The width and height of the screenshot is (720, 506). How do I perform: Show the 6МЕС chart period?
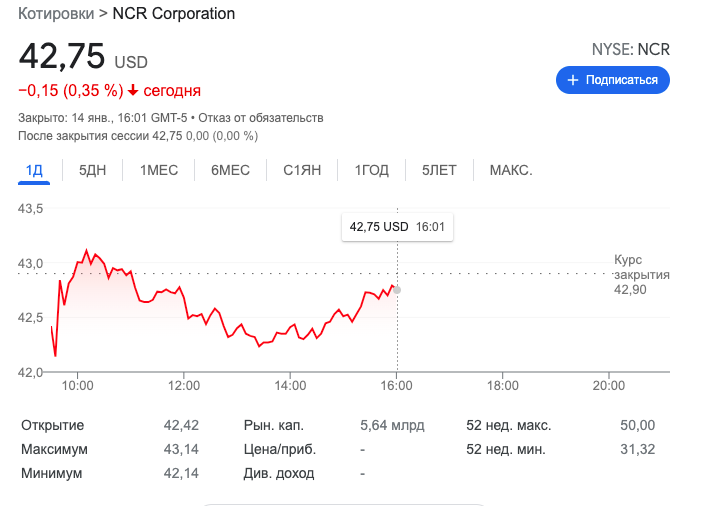tap(230, 170)
